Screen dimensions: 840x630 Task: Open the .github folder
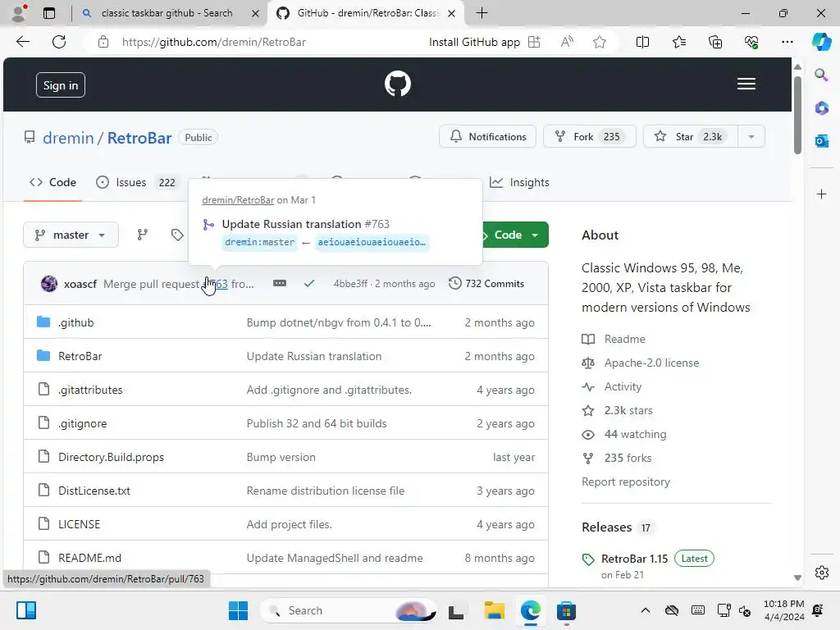point(76,322)
